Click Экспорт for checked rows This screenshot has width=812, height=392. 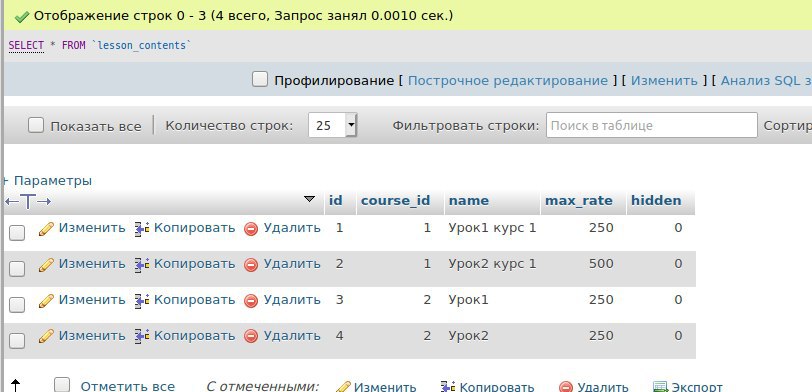click(697, 387)
